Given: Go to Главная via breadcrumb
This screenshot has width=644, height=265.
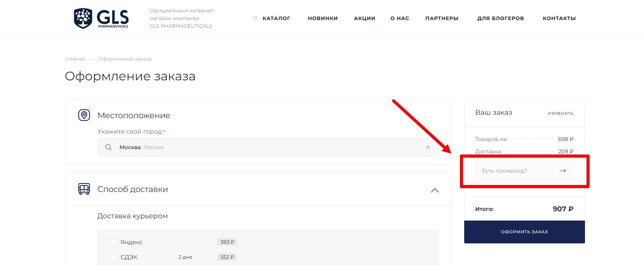Looking at the screenshot, I should click(x=75, y=59).
